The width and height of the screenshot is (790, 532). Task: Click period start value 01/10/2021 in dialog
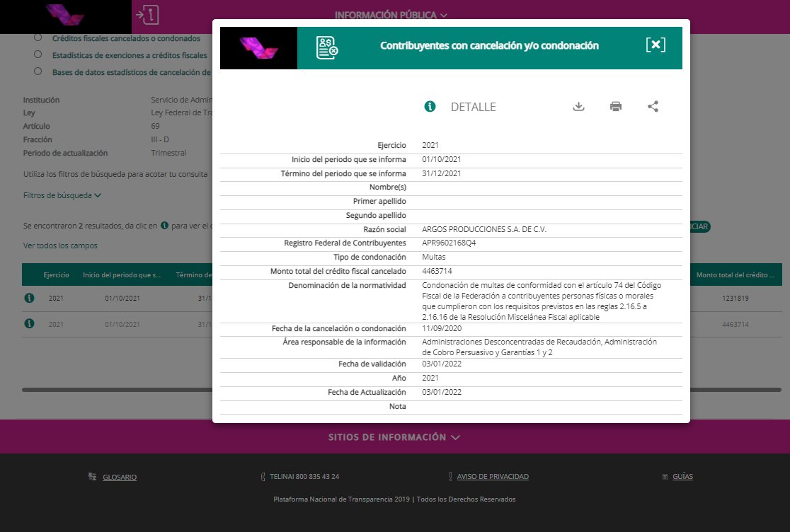(441, 159)
